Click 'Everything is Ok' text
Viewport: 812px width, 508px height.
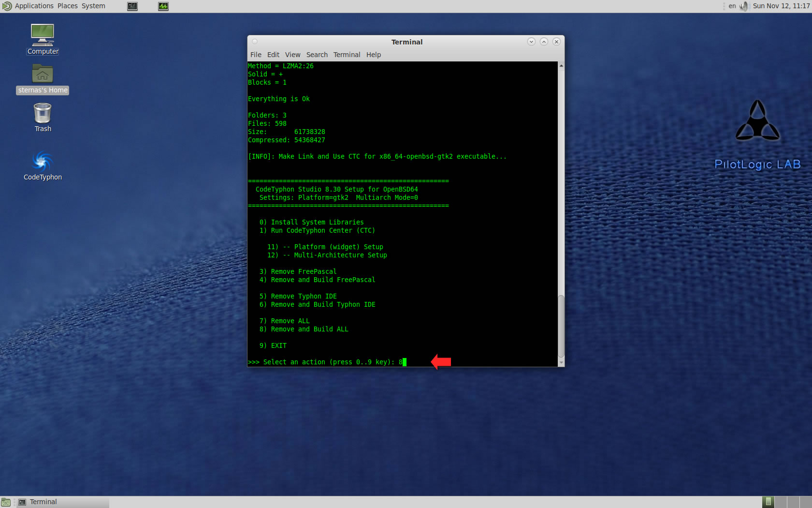[x=279, y=99]
